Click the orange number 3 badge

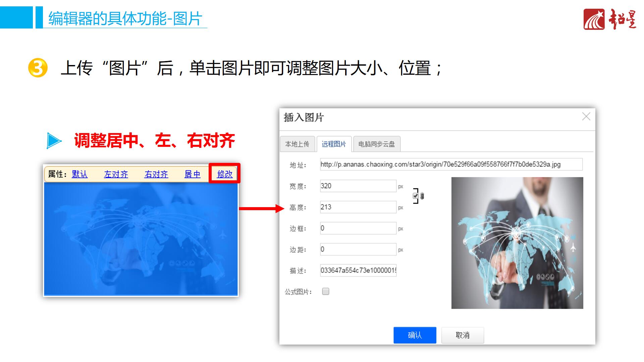[x=38, y=68]
